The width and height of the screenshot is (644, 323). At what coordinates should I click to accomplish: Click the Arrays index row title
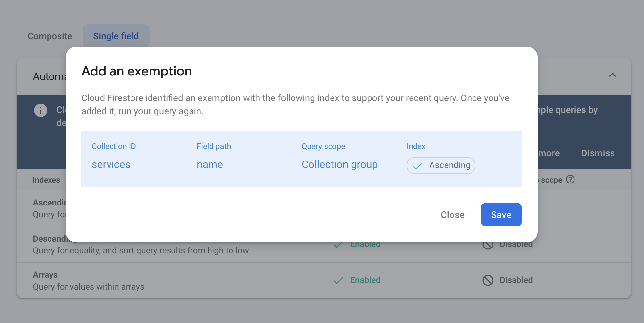[x=45, y=275]
